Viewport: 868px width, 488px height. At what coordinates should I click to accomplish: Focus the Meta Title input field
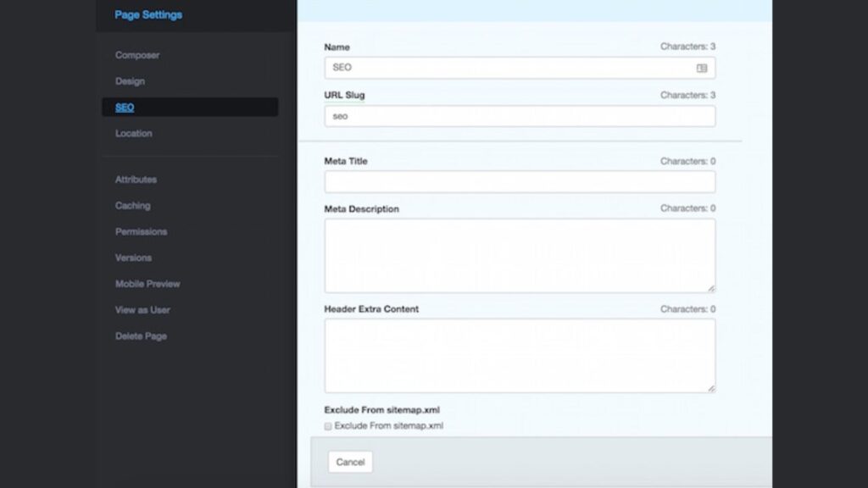click(520, 182)
